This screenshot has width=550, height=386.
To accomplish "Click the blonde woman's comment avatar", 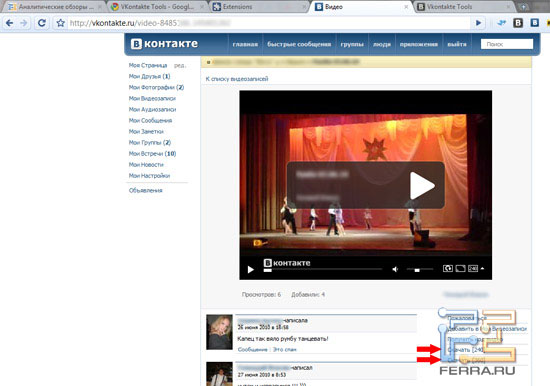I will pos(219,332).
